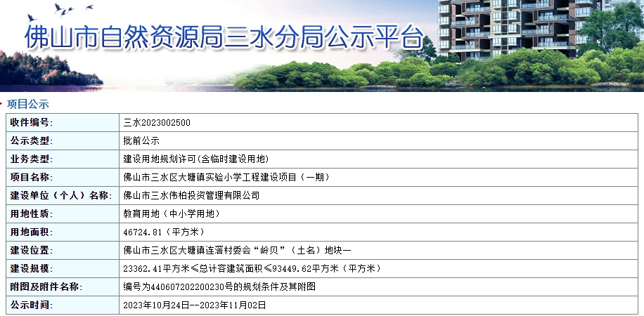The height and width of the screenshot is (316, 644).
Task: Select the value 三水2023002500
Action: pyautogui.click(x=157, y=123)
